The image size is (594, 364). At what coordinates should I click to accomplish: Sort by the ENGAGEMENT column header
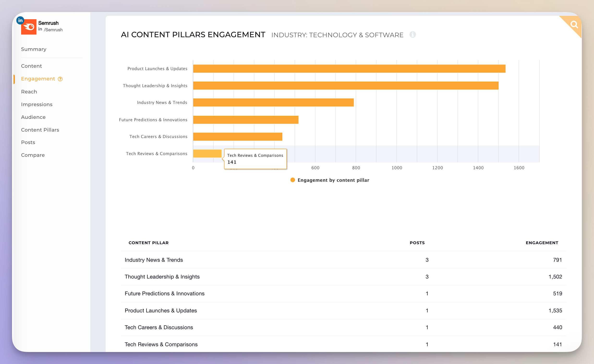[542, 243]
